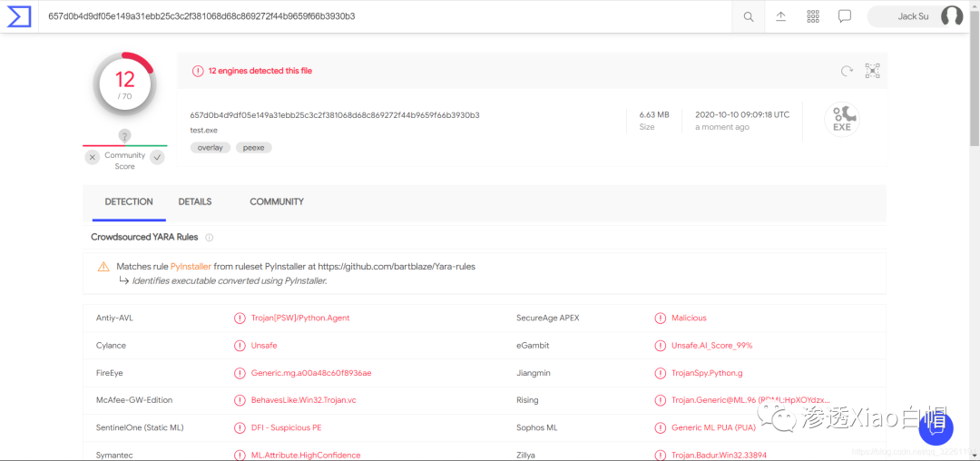
Task: Click alert icon beside eGambit result
Action: [x=660, y=346]
